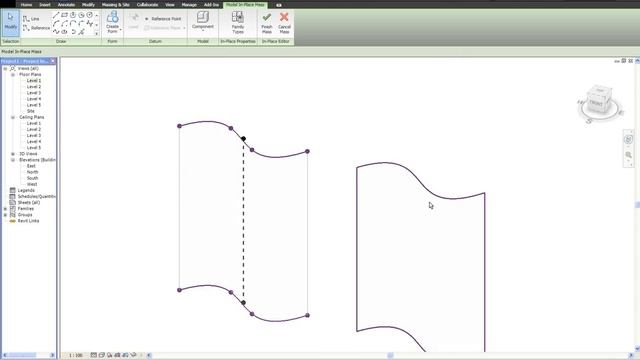Choose the Start-End-Radius Arc draw tool
640x360 pixels.
pyautogui.click(x=56, y=24)
